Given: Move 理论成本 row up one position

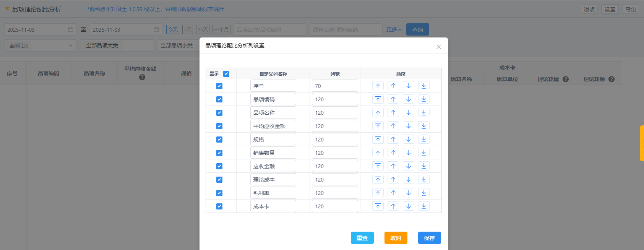Looking at the screenshot, I should (x=393, y=180).
